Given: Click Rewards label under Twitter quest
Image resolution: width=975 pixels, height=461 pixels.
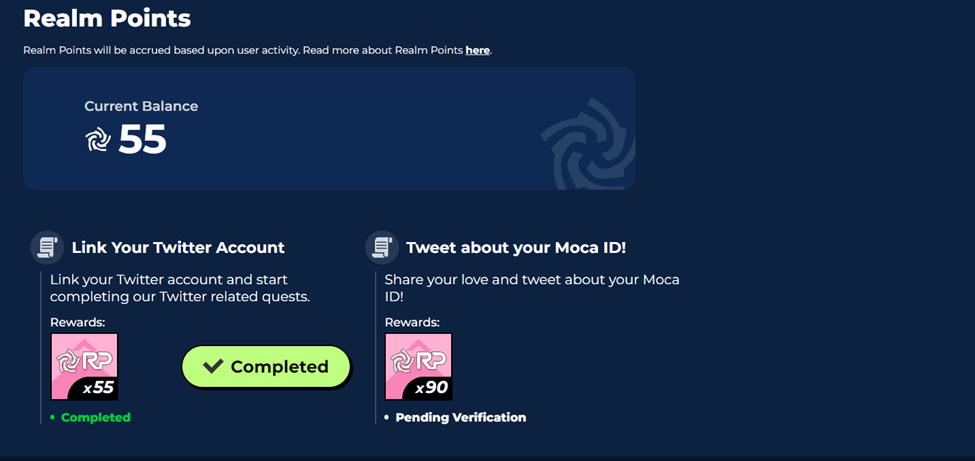Looking at the screenshot, I should pyautogui.click(x=78, y=322).
